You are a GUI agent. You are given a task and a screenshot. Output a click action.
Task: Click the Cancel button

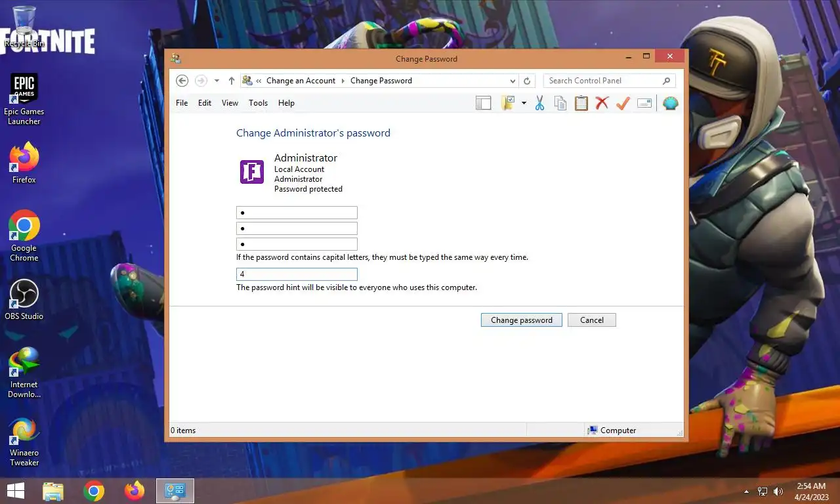coord(591,320)
